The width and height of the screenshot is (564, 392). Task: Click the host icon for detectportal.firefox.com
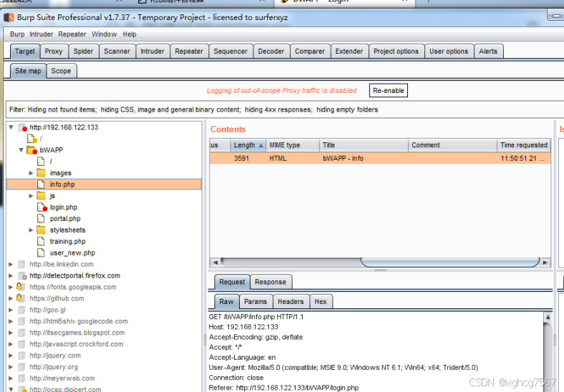point(22,275)
